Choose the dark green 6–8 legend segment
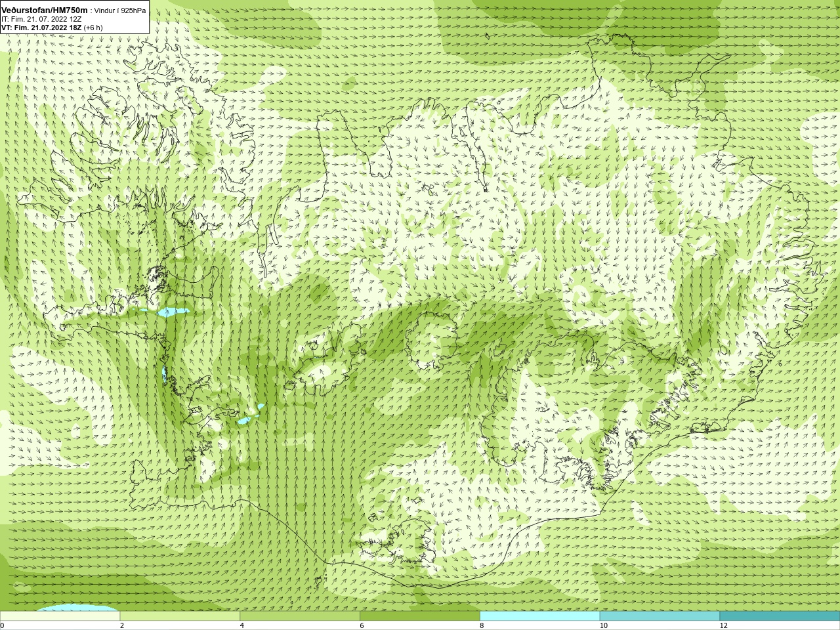The width and height of the screenshot is (840, 630). coord(420,616)
